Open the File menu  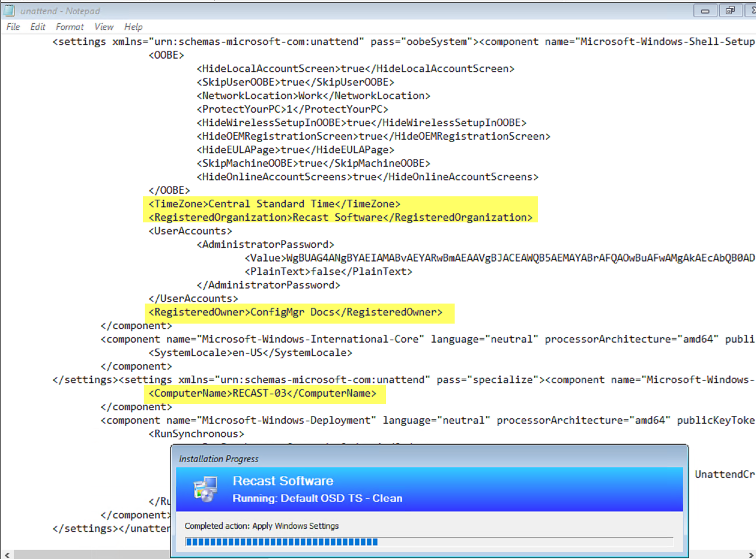click(x=13, y=27)
